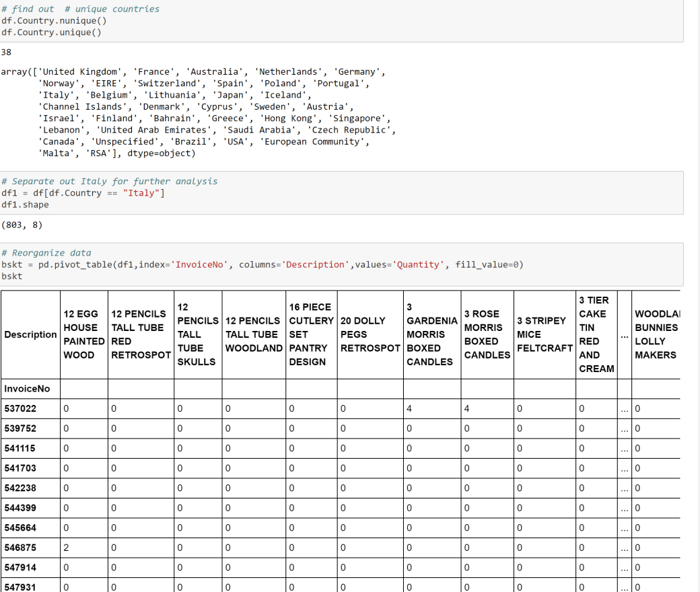Click value 4 under 3 GARDENIA MORRIS column
Image resolution: width=700 pixels, height=592 pixels.
[409, 408]
